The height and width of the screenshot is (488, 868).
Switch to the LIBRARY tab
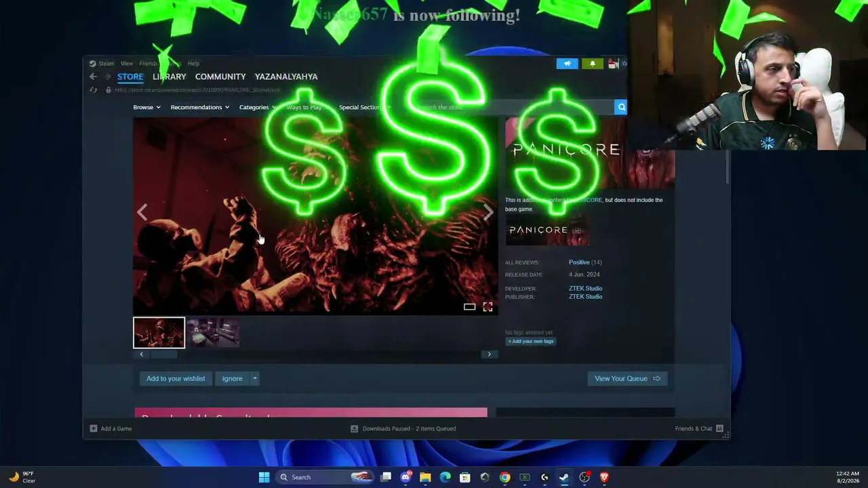(169, 77)
